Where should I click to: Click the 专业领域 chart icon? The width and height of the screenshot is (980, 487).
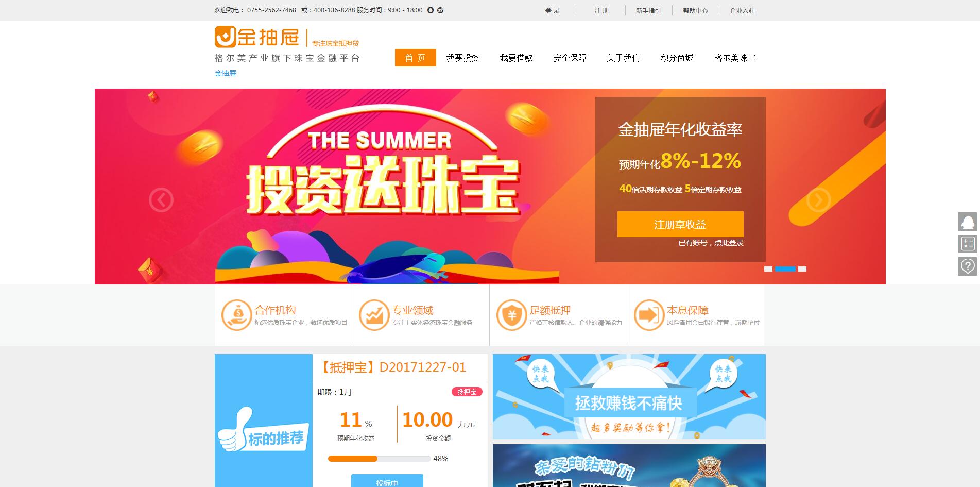click(374, 315)
